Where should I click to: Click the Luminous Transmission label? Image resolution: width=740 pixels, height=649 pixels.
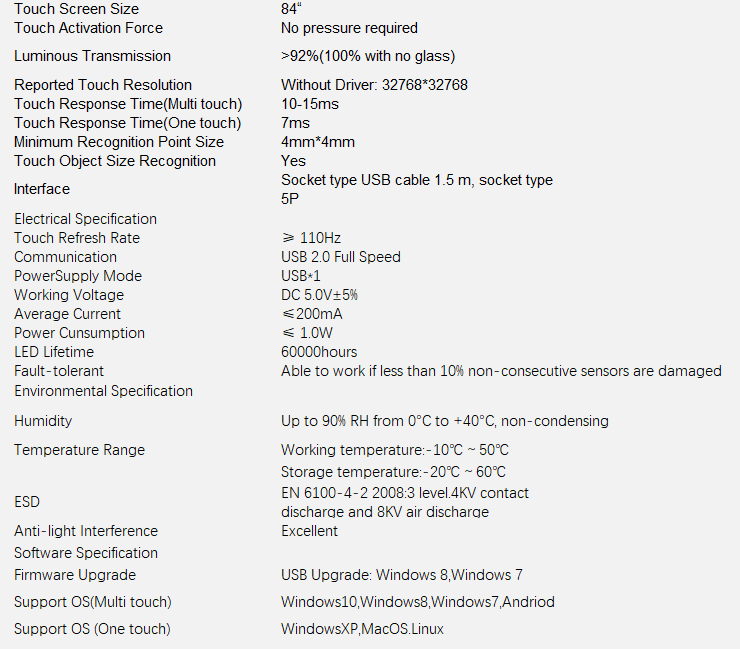92,56
